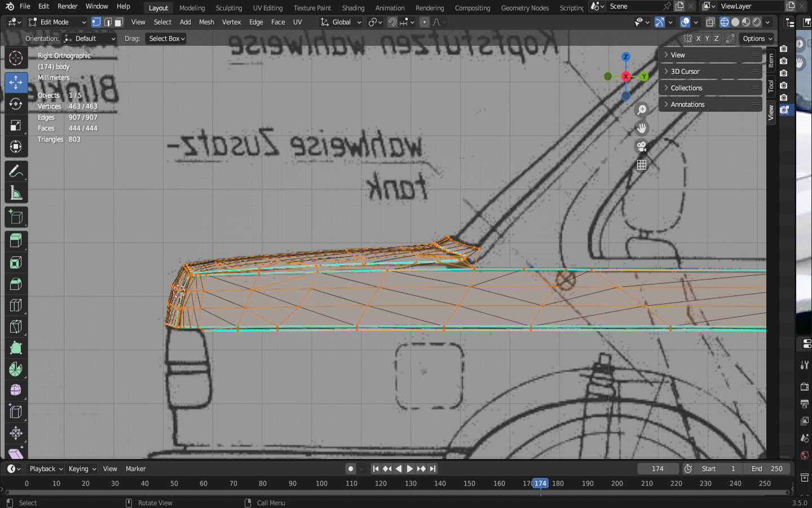Open the Render menu
Screen dimensions: 812x508
pyautogui.click(x=68, y=6)
